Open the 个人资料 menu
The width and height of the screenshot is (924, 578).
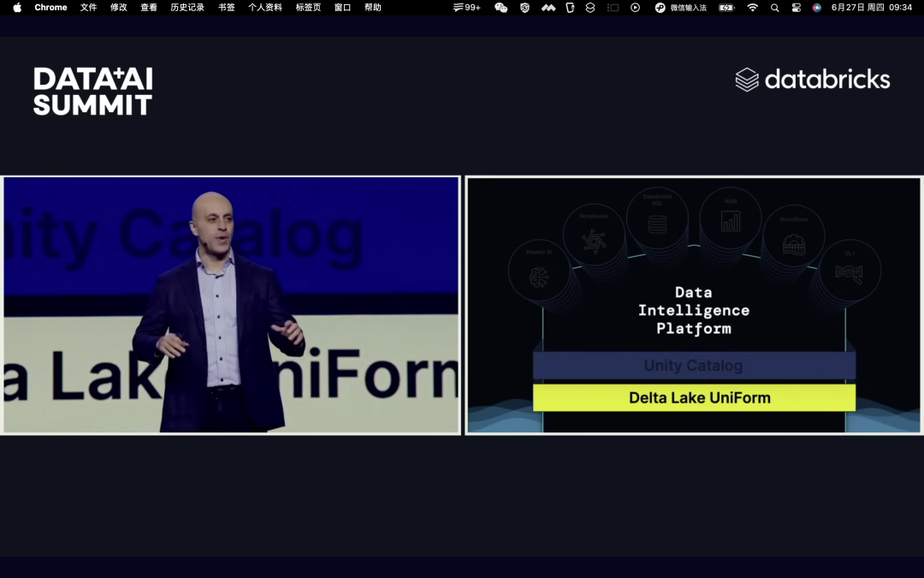(265, 8)
